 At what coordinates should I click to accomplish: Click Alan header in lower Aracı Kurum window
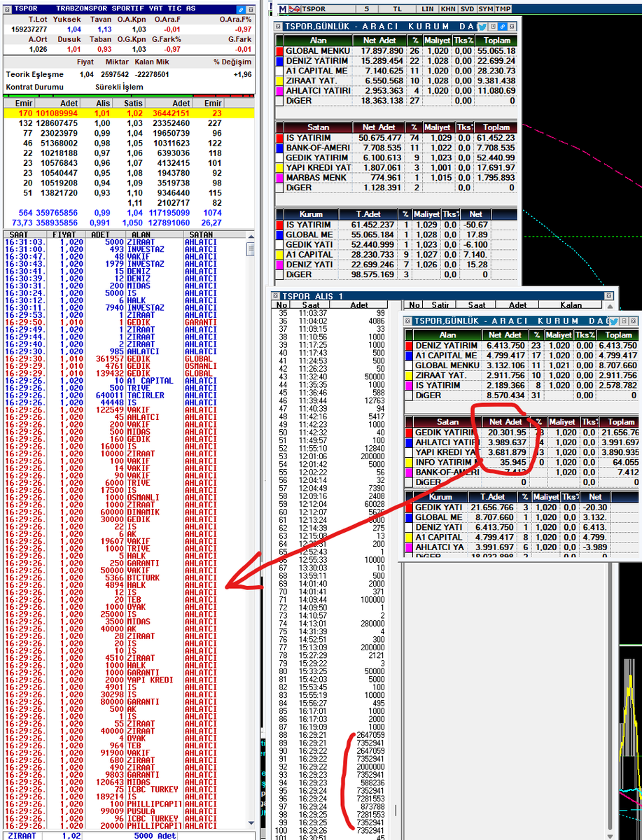click(x=446, y=335)
